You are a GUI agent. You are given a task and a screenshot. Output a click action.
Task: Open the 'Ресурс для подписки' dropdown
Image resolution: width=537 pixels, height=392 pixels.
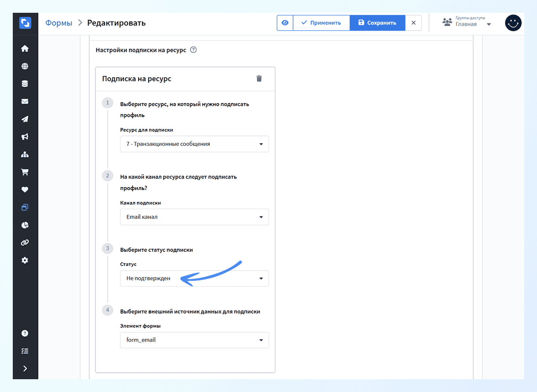point(194,144)
